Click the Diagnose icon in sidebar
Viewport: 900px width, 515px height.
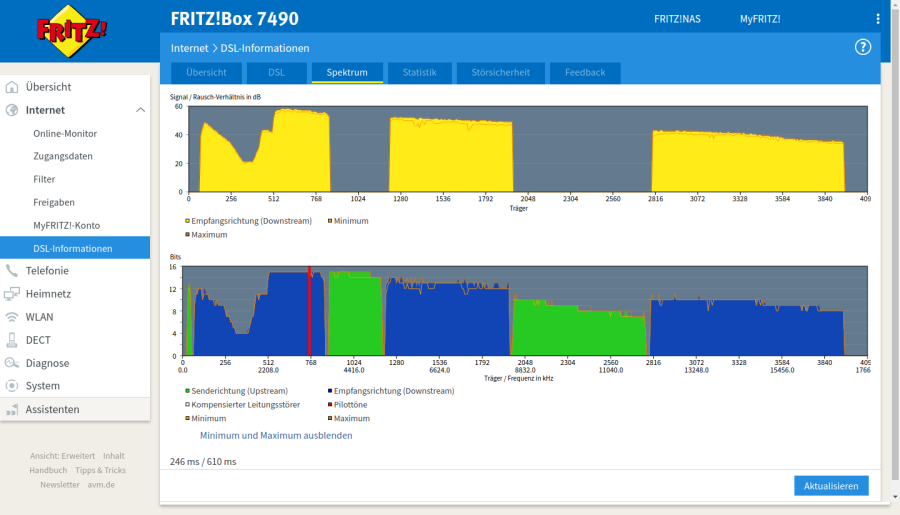click(12, 363)
